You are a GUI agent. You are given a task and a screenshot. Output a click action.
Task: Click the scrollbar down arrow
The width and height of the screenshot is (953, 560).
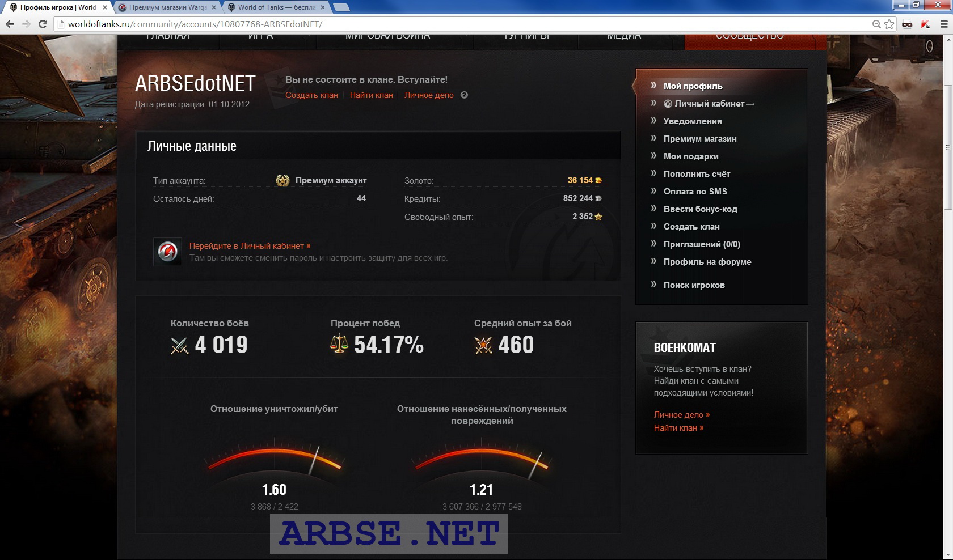947,555
